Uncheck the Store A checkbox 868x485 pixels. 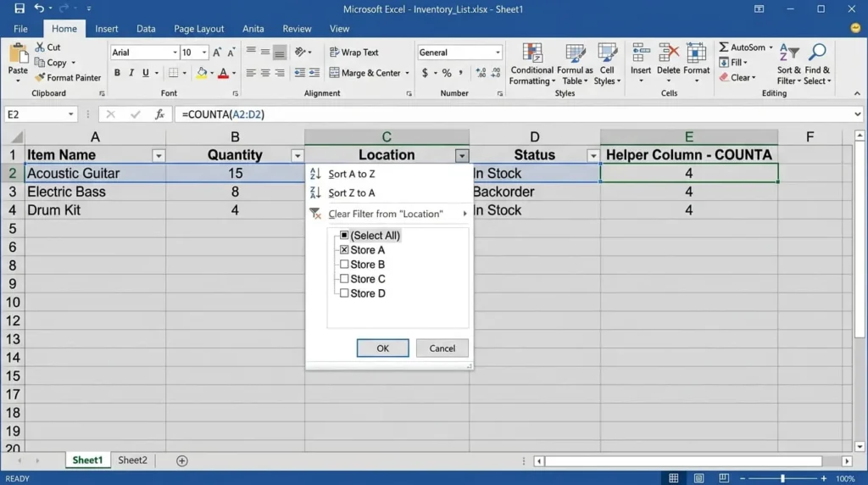tap(344, 249)
